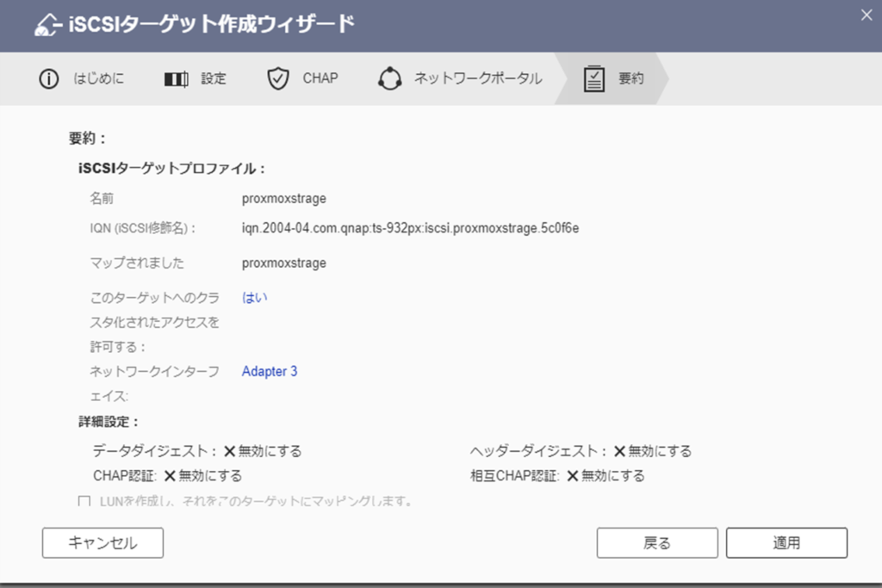This screenshot has height=588, width=882.
Task: Select the 要約 step label
Action: pos(631,79)
